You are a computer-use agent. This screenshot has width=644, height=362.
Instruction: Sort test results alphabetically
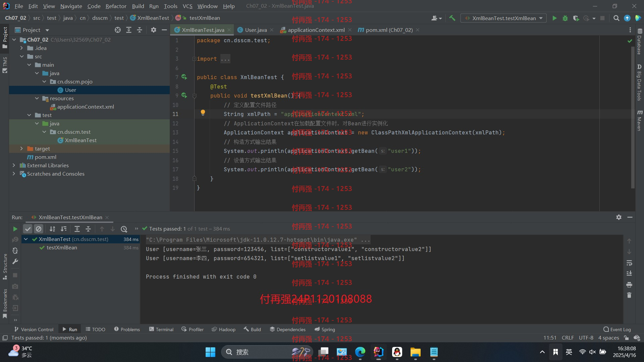coord(52,229)
